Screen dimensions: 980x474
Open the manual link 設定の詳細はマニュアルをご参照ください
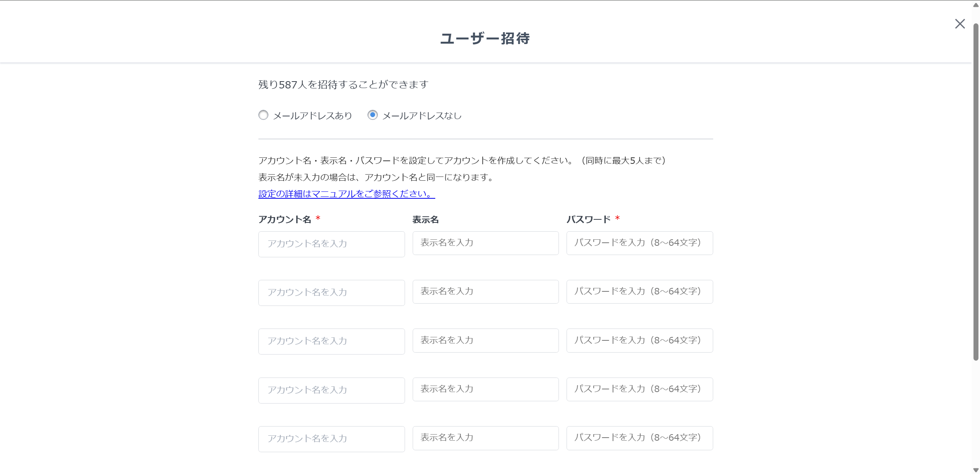coord(346,194)
